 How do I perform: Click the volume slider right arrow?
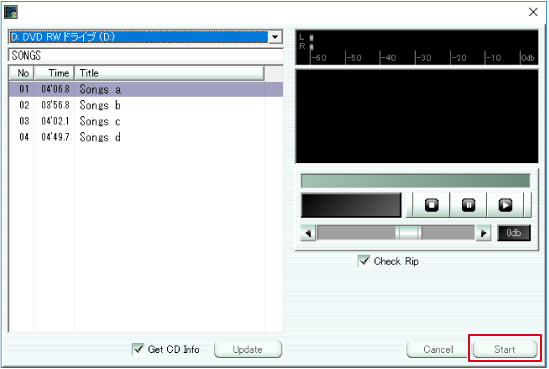coord(483,233)
